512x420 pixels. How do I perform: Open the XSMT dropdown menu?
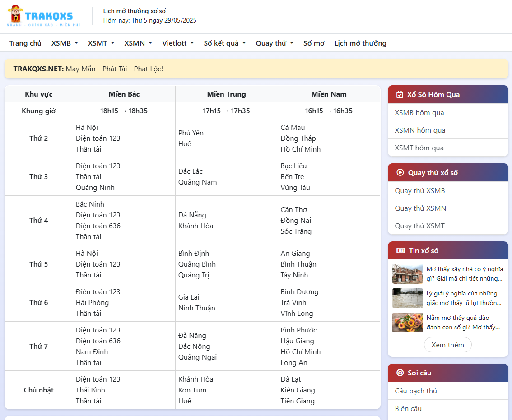pyautogui.click(x=101, y=43)
